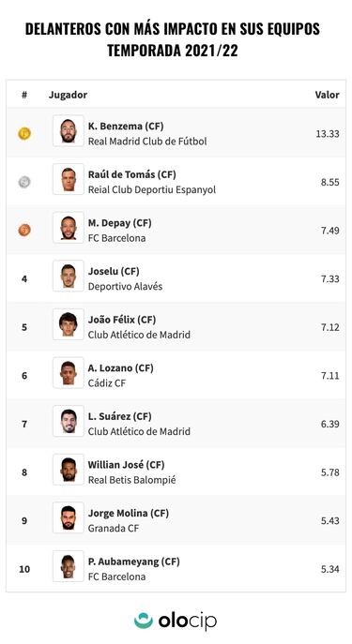The height and width of the screenshot is (644, 352).
Task: Click Real Madrid Club de Fútbol team text
Action: point(147,142)
